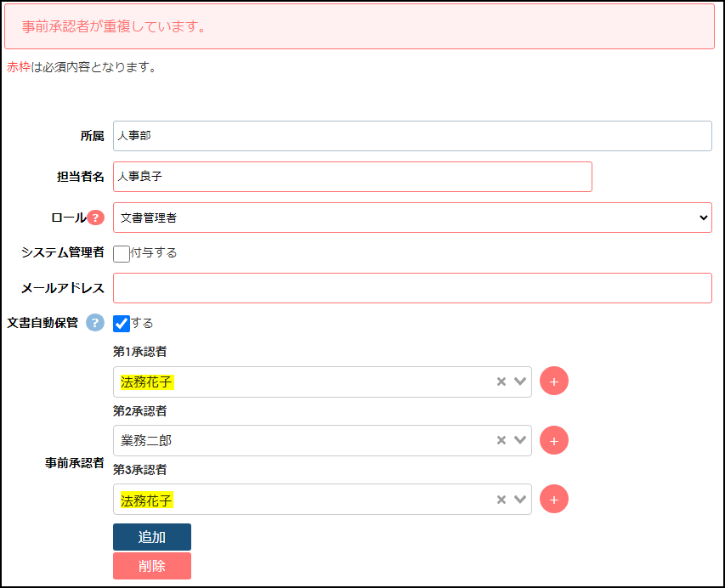Clear the 第1承認者 selection with X
725x588 pixels.
(501, 382)
